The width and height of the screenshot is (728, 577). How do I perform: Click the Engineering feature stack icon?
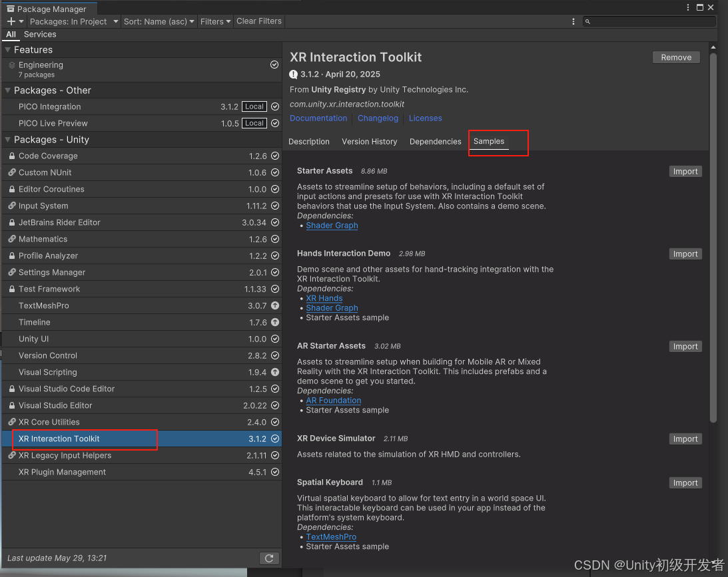click(x=11, y=65)
